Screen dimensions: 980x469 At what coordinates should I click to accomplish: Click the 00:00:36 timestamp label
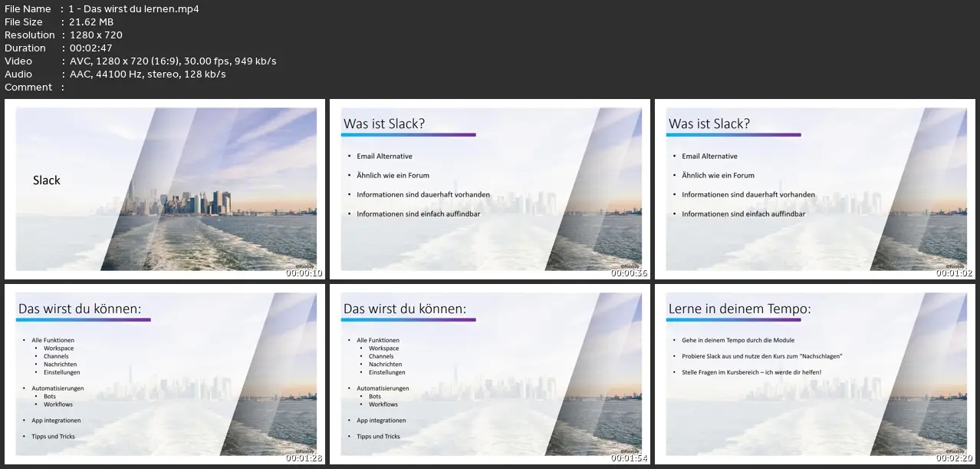[630, 273]
